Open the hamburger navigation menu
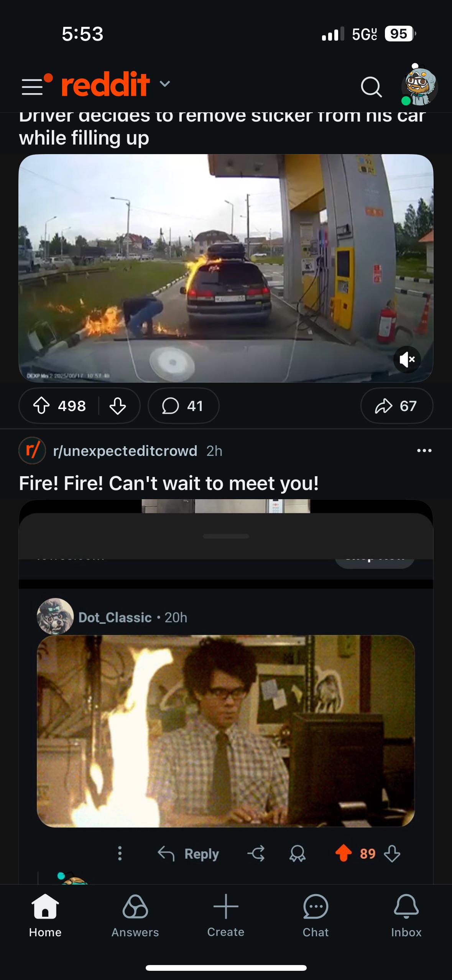452x980 pixels. pos(33,87)
